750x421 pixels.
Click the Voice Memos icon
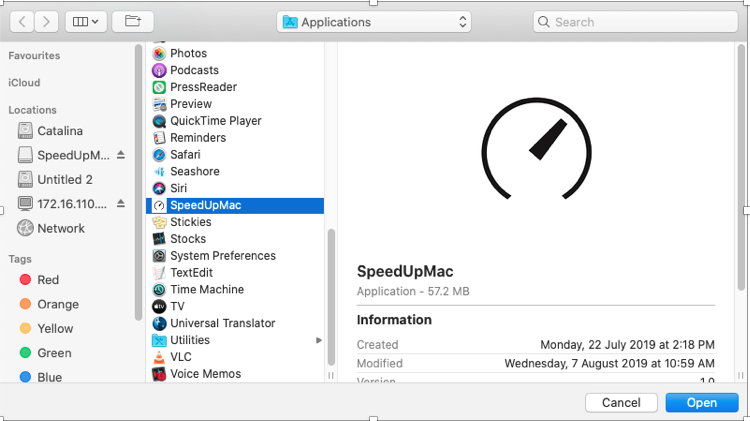159,374
